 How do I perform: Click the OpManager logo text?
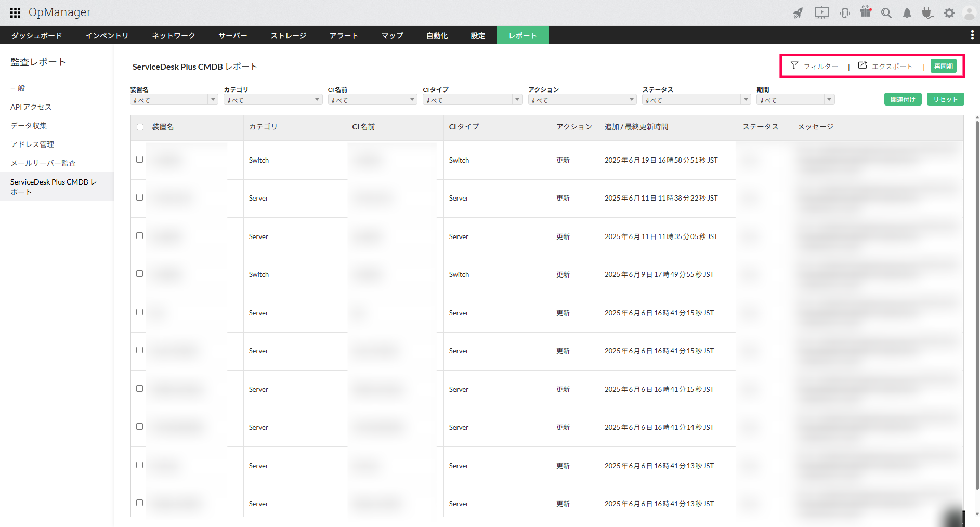pos(60,12)
